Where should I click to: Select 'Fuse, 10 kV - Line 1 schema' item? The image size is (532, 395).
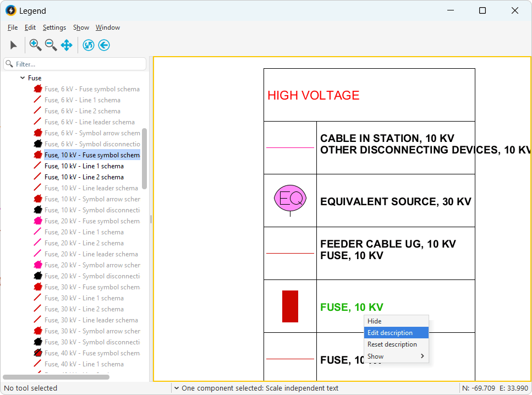tap(84, 166)
